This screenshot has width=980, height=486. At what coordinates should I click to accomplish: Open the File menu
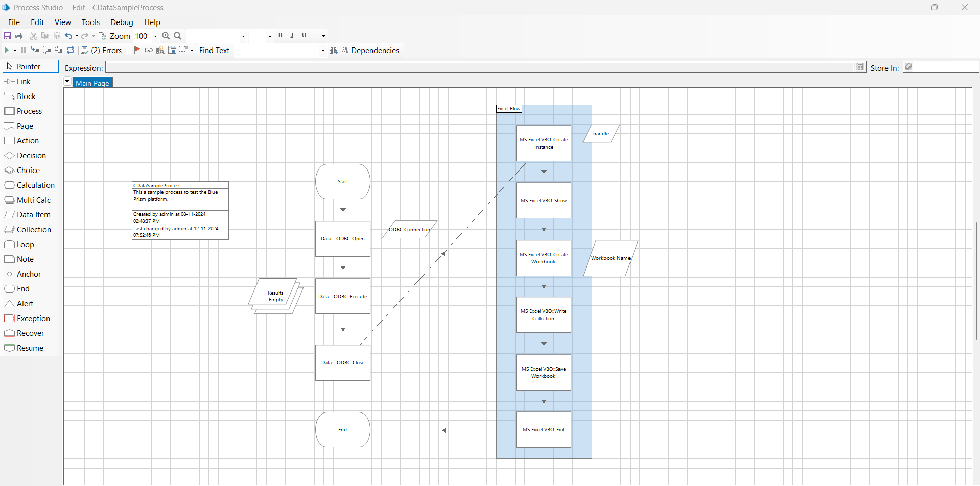click(14, 22)
